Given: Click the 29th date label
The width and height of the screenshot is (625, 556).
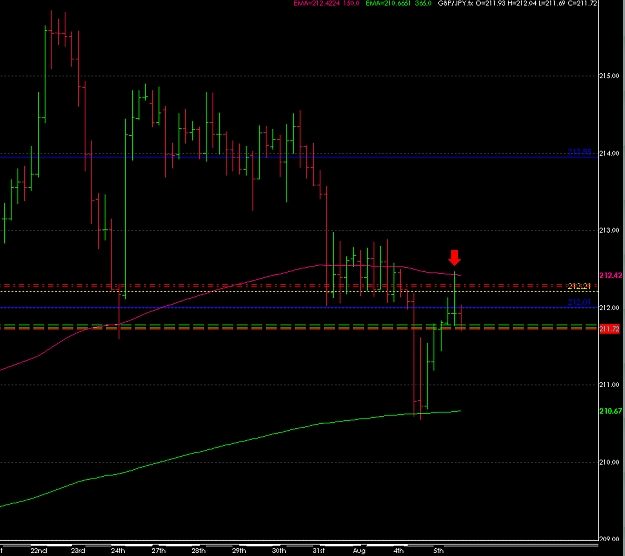Looking at the screenshot, I should click(239, 551).
